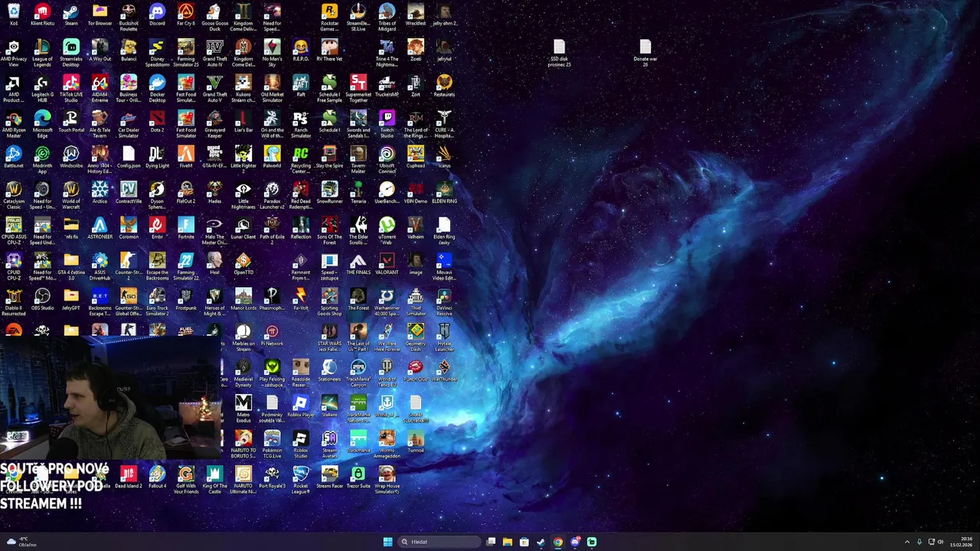Open uTorrent Web shortcut
Viewport: 980px width, 551px height.
coord(387,230)
